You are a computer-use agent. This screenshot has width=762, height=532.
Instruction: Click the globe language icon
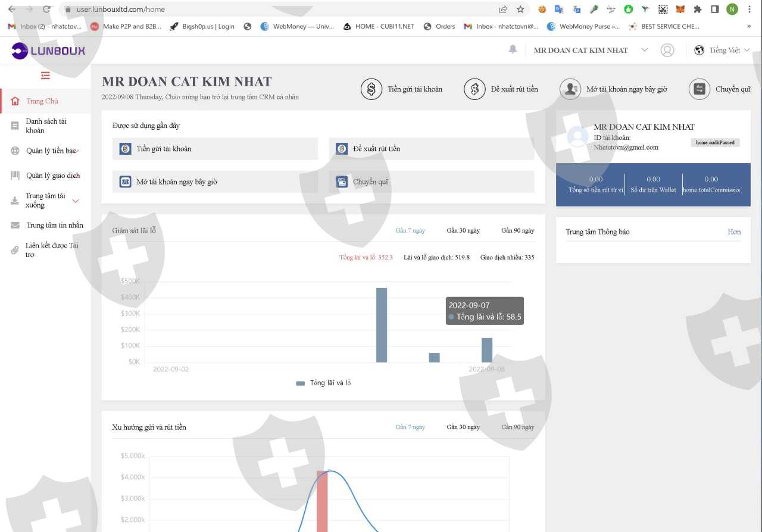699,51
